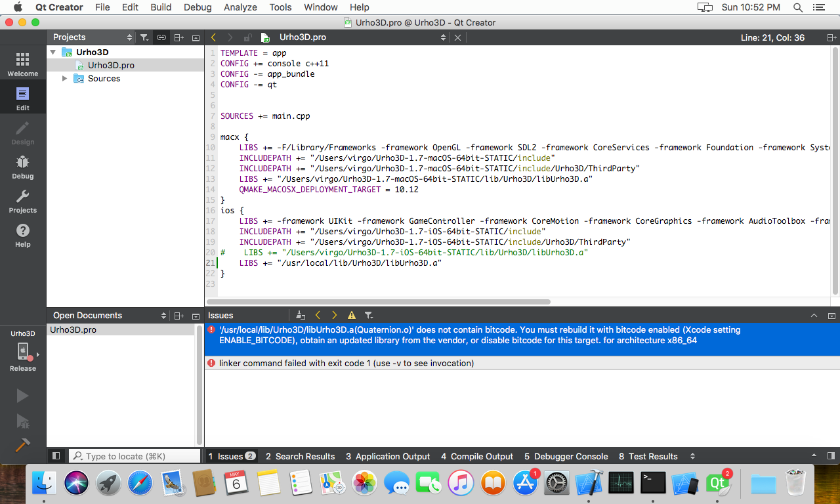Viewport: 840px width, 504px height.
Task: Open the Debug menu
Action: click(x=198, y=7)
